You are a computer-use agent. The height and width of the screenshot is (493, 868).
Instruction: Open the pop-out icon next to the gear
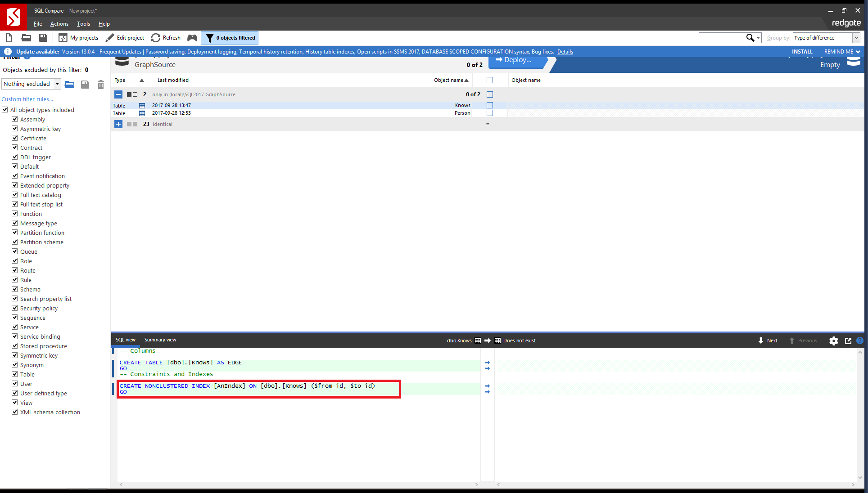point(847,341)
